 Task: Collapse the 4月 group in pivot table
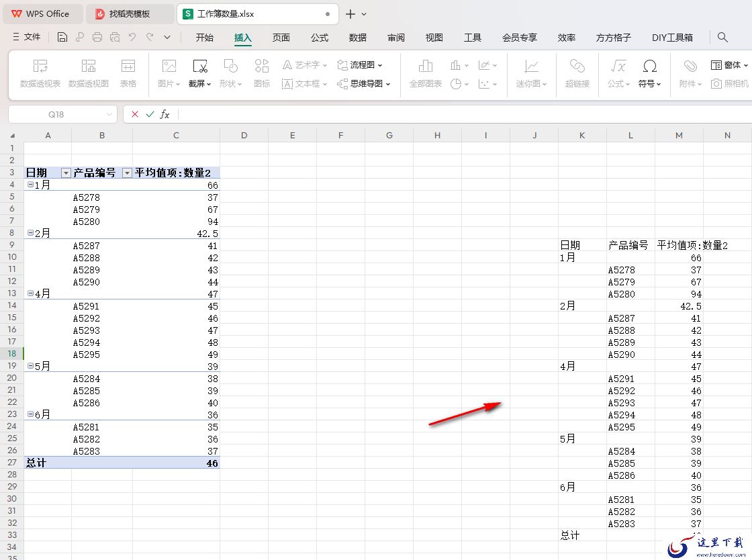click(30, 293)
